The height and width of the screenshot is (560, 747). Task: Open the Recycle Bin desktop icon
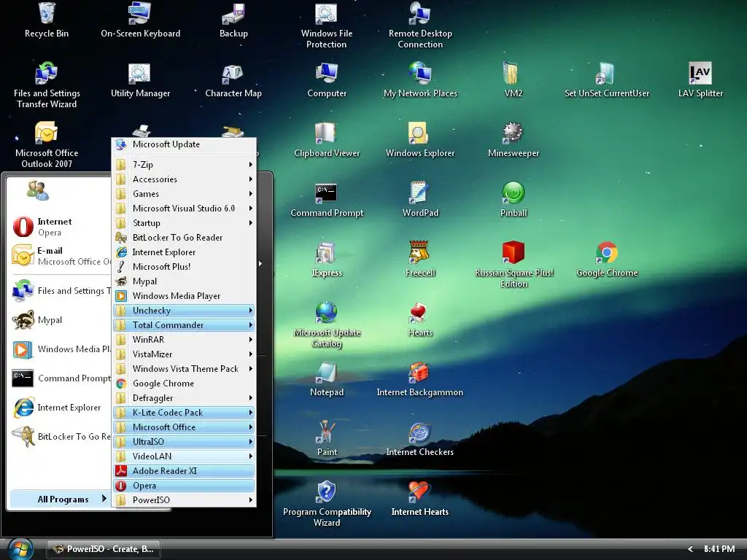pos(46,20)
